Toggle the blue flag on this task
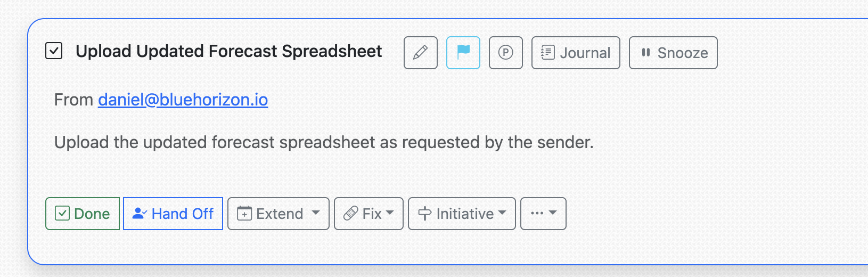 pos(463,52)
